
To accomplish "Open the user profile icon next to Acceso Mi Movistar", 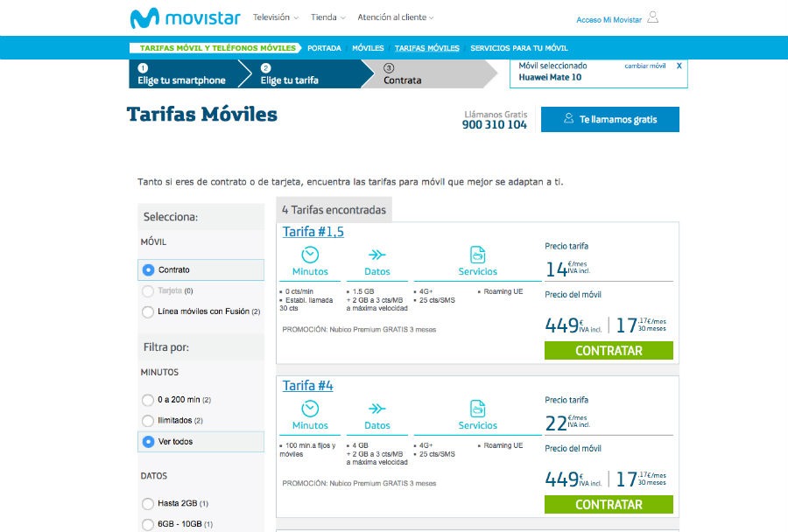I will point(652,17).
